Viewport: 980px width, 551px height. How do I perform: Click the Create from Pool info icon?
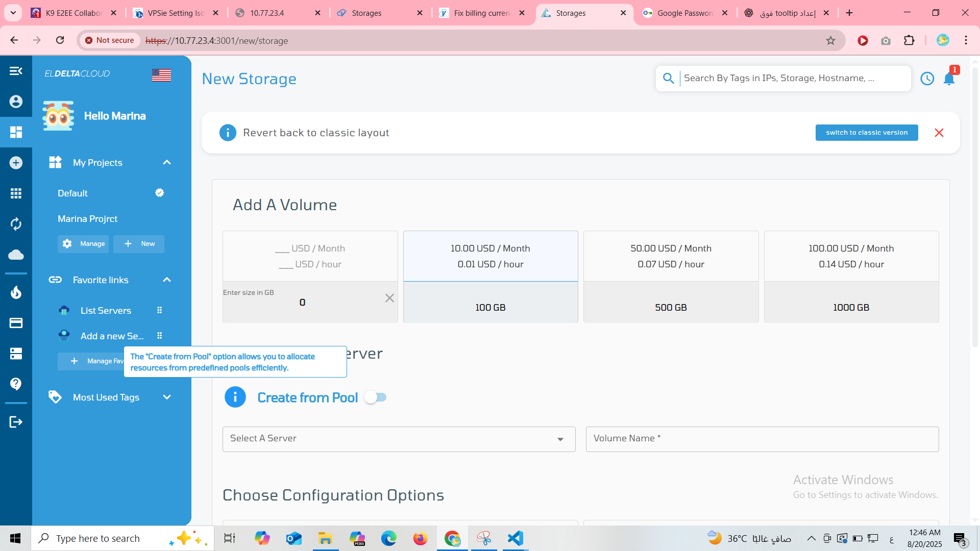235,397
